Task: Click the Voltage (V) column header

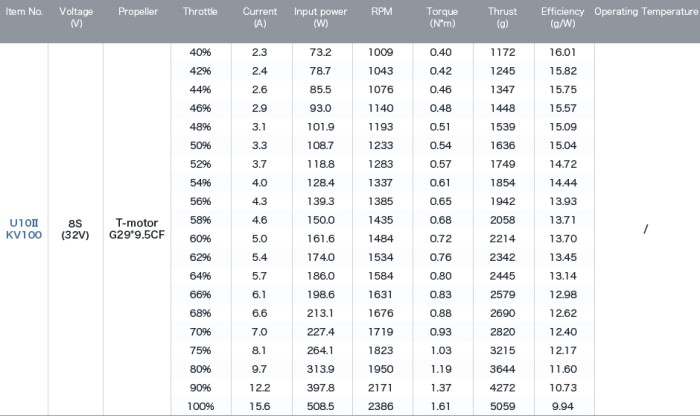Action: tap(76, 17)
